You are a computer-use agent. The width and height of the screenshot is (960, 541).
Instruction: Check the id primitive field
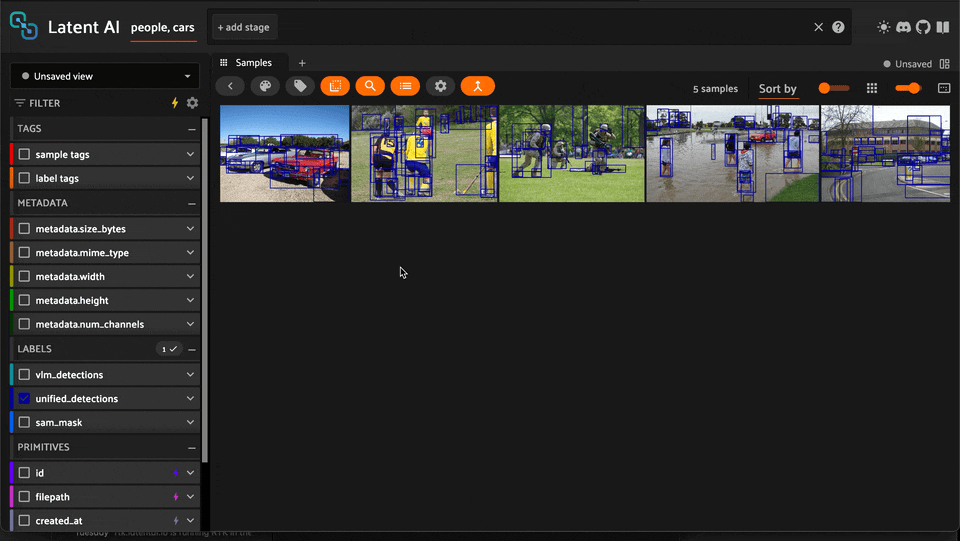pos(24,472)
